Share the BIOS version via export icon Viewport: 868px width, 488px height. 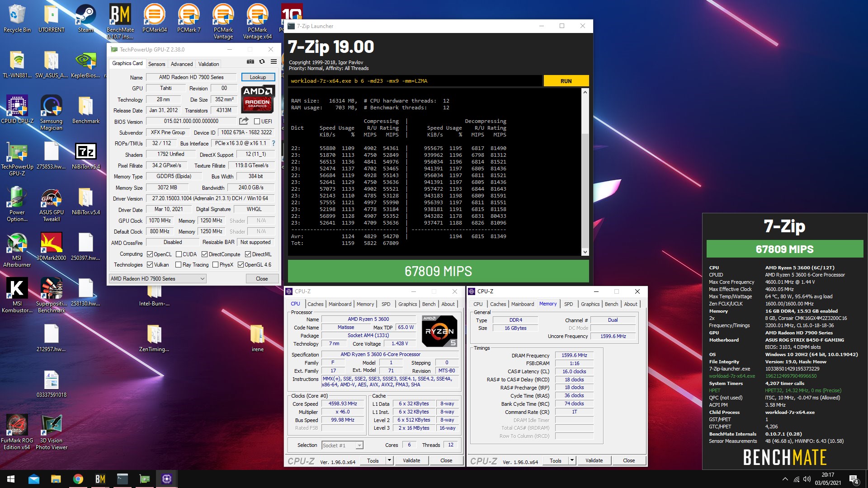244,121
